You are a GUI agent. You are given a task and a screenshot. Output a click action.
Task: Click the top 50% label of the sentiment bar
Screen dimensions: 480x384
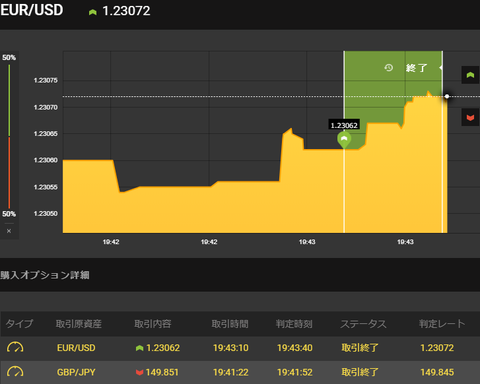click(9, 57)
